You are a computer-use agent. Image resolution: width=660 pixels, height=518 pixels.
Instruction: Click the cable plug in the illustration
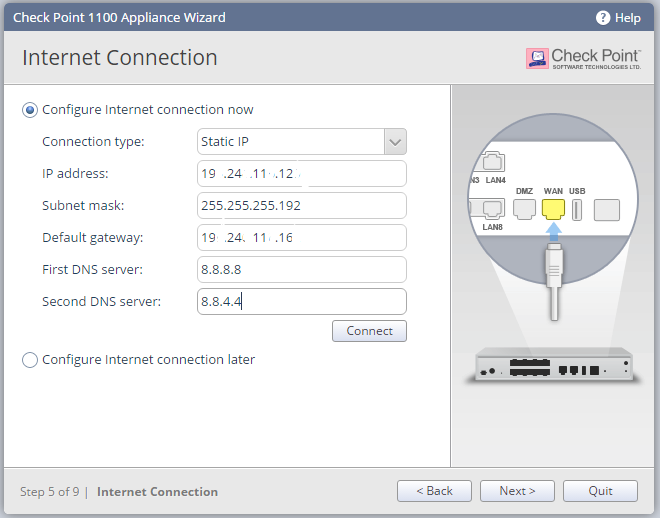[x=554, y=281]
